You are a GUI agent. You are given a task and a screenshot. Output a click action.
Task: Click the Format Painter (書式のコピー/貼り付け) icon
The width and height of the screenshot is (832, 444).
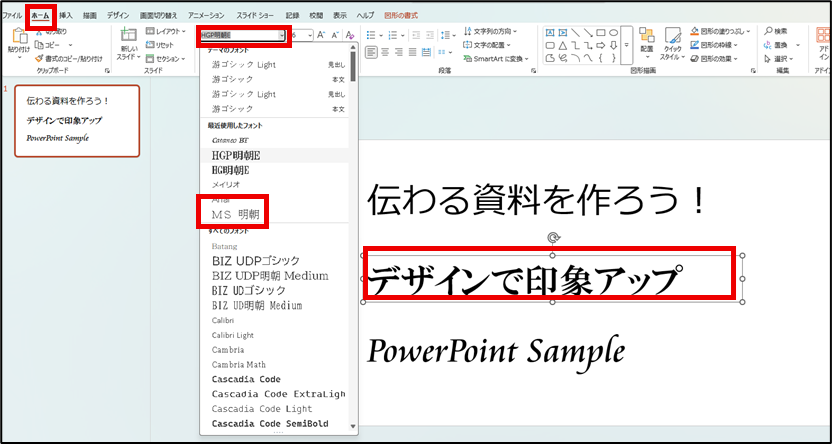click(72, 59)
